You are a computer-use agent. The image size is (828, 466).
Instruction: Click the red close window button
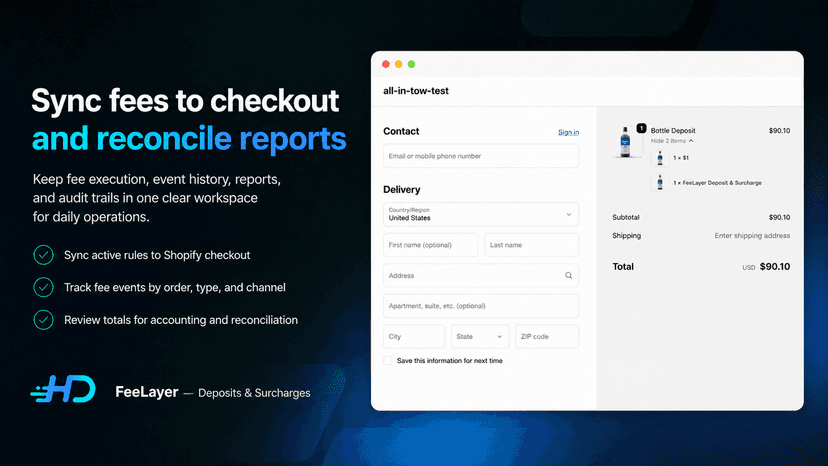point(385,64)
